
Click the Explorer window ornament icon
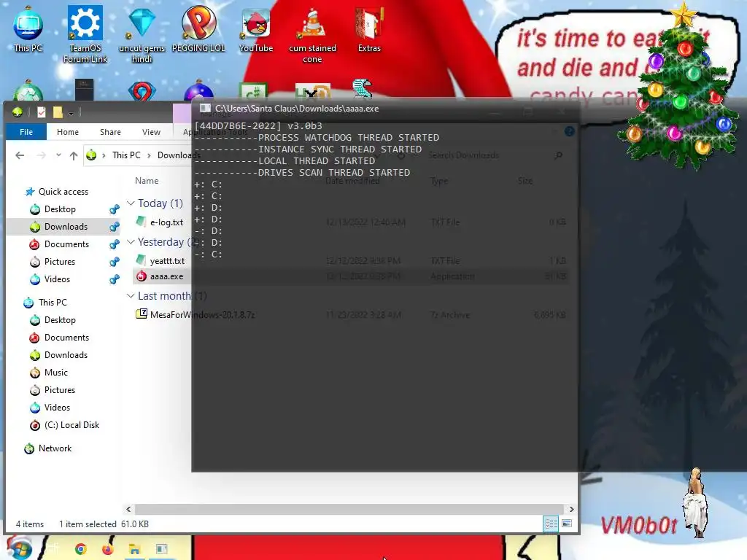click(x=18, y=112)
